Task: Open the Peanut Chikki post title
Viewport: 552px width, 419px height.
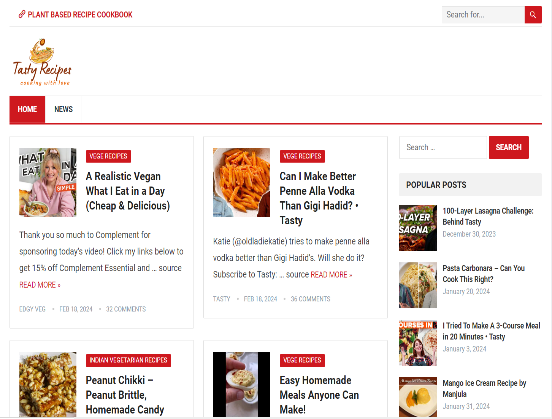Action: click(x=125, y=395)
